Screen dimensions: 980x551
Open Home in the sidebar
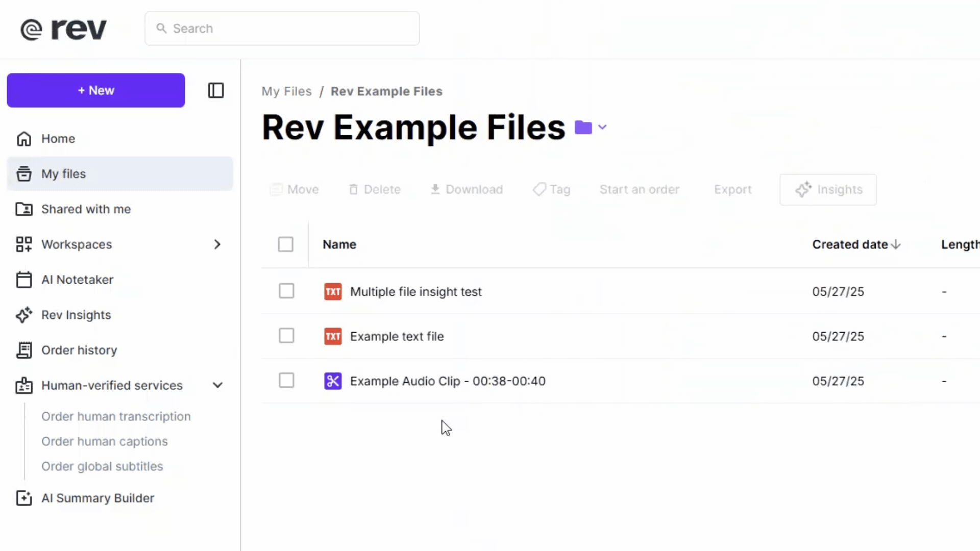[120, 139]
